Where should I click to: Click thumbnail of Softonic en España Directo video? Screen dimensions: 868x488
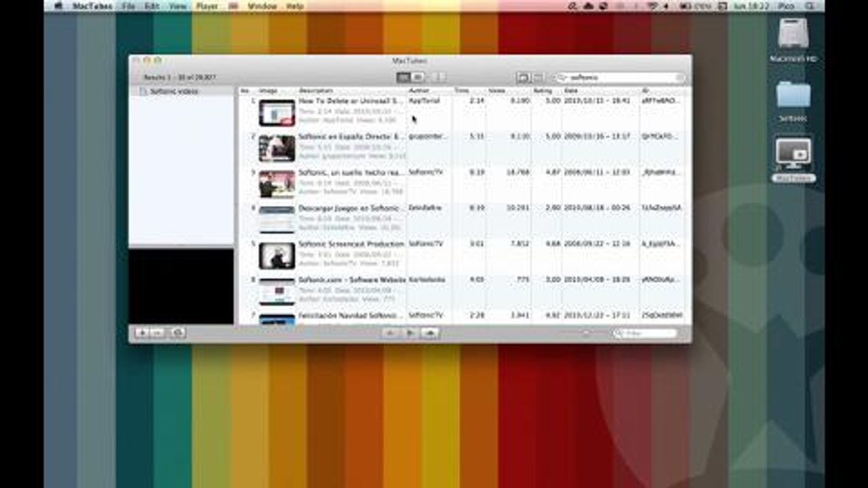277,148
